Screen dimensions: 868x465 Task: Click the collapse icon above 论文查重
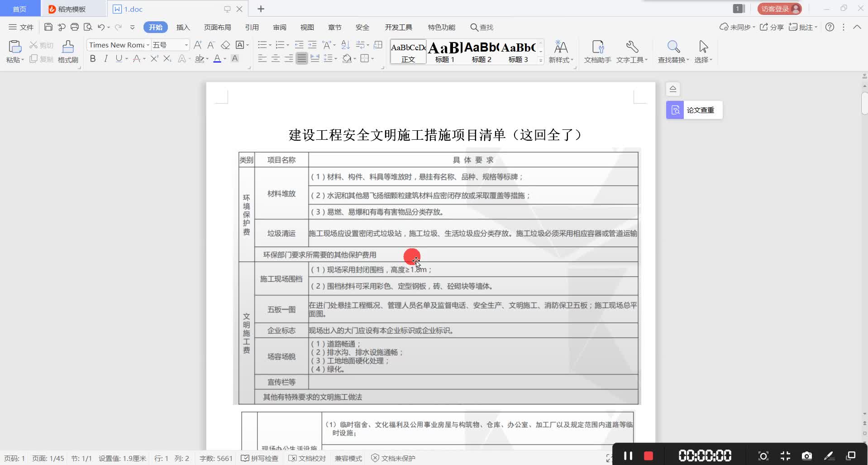pyautogui.click(x=673, y=89)
